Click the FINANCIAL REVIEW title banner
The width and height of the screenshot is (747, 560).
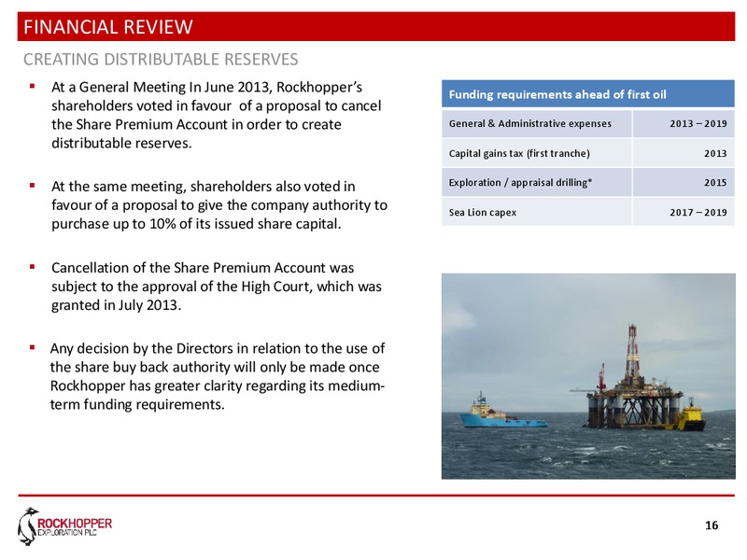click(376, 27)
